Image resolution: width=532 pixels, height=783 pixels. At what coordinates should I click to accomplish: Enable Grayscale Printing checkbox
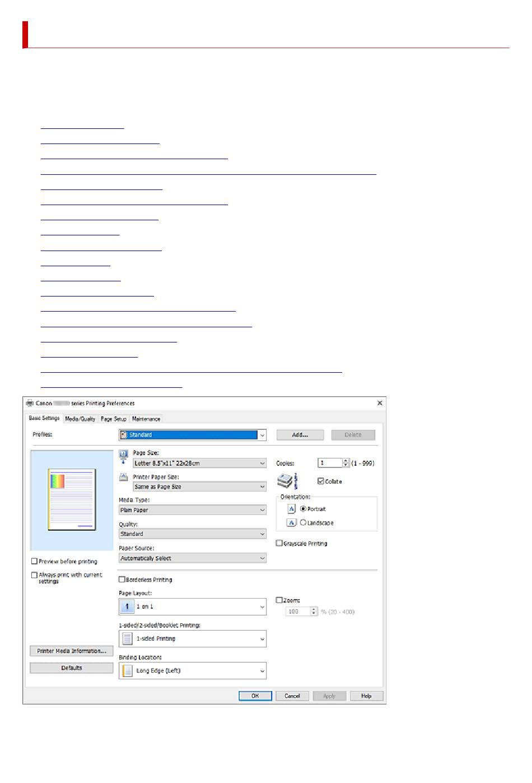pyautogui.click(x=279, y=543)
